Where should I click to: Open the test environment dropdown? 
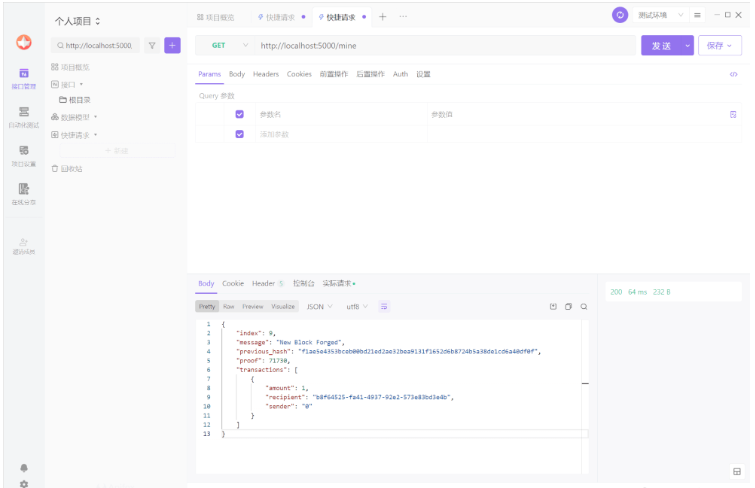click(x=661, y=15)
